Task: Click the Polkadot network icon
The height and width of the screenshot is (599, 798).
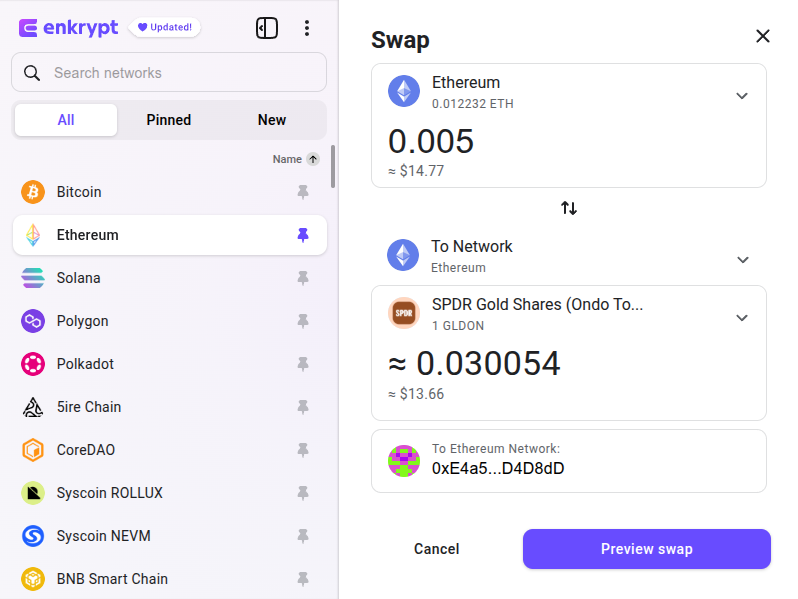Action: pos(33,364)
